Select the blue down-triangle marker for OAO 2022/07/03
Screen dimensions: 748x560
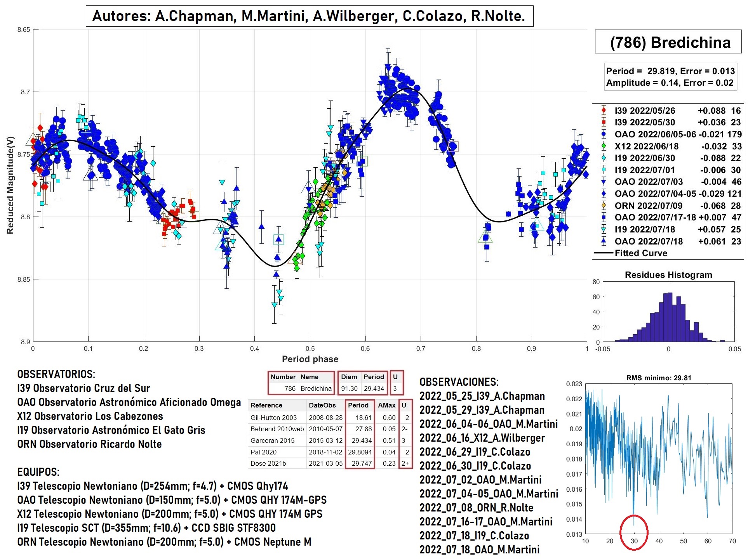pos(603,182)
